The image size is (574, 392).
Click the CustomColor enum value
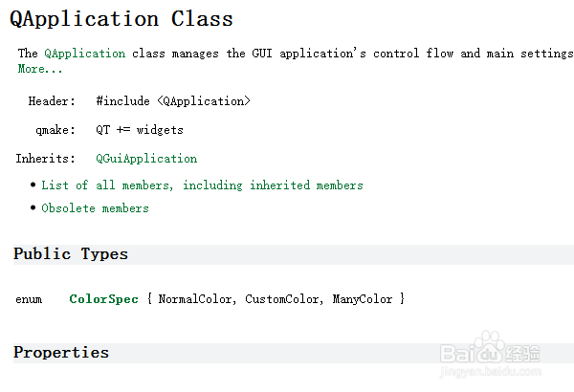[283, 299]
